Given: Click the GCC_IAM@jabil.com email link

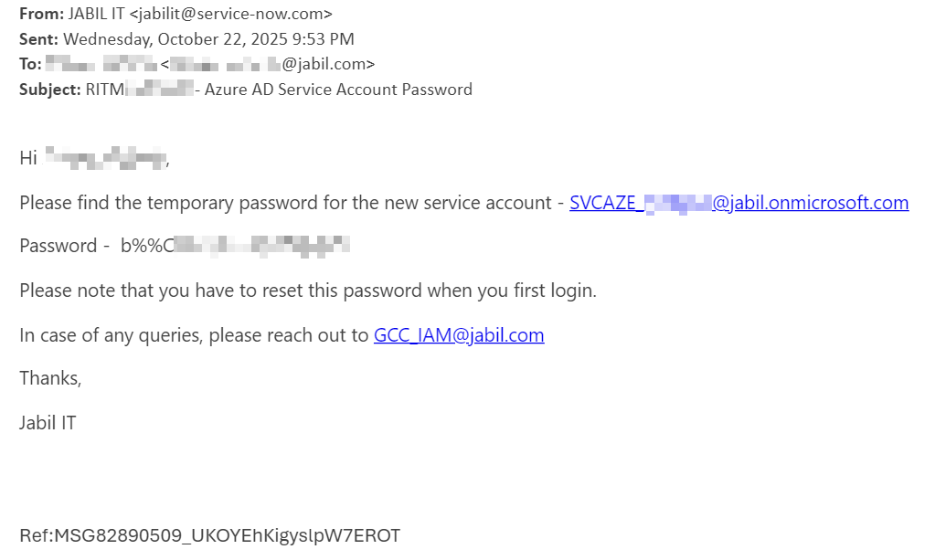Looking at the screenshot, I should click(459, 335).
